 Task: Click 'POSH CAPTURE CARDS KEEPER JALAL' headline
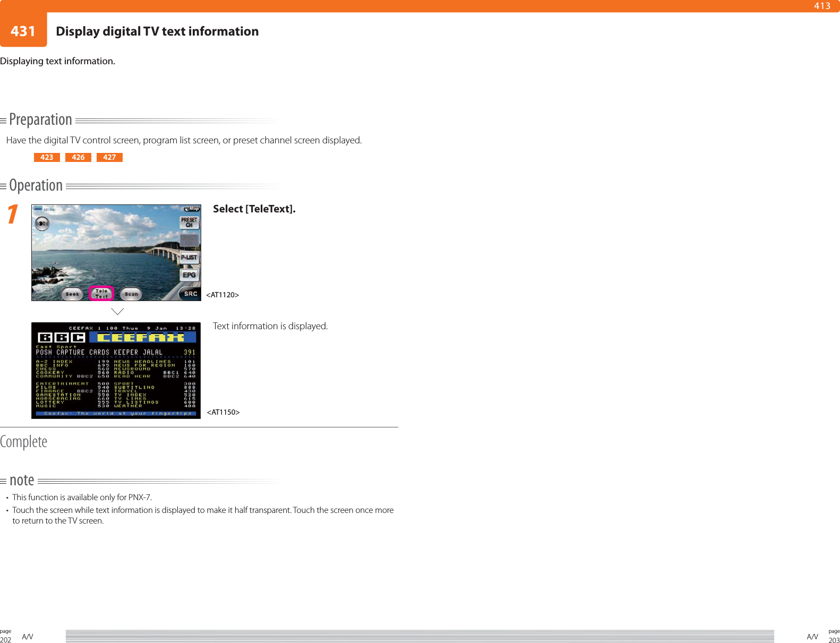point(99,352)
